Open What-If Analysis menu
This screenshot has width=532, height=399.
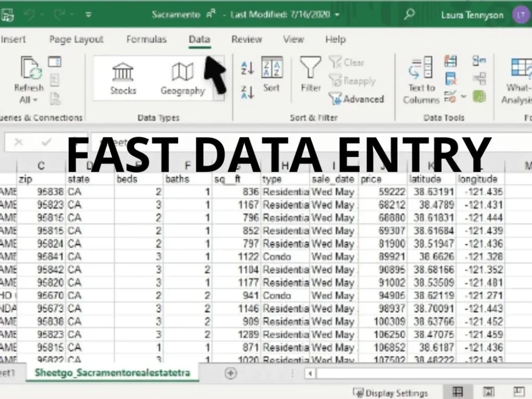point(517,81)
